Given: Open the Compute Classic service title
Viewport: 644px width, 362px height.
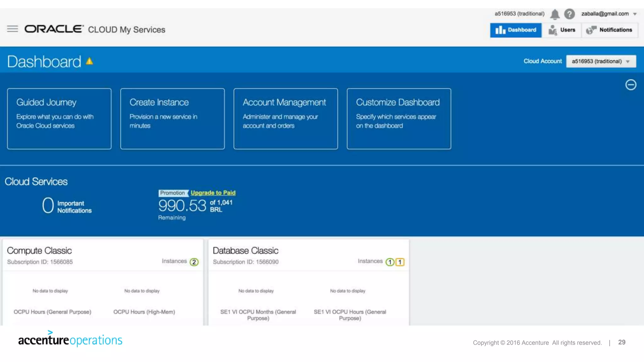Looking at the screenshot, I should 39,250.
